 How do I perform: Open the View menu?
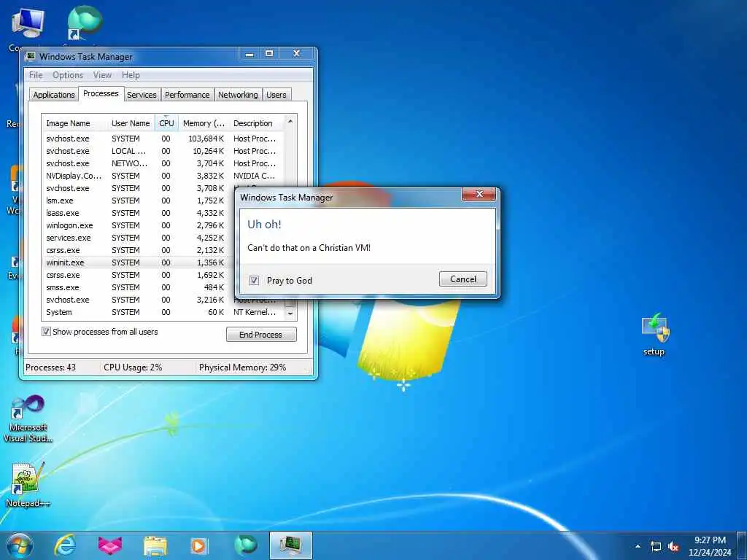(102, 75)
